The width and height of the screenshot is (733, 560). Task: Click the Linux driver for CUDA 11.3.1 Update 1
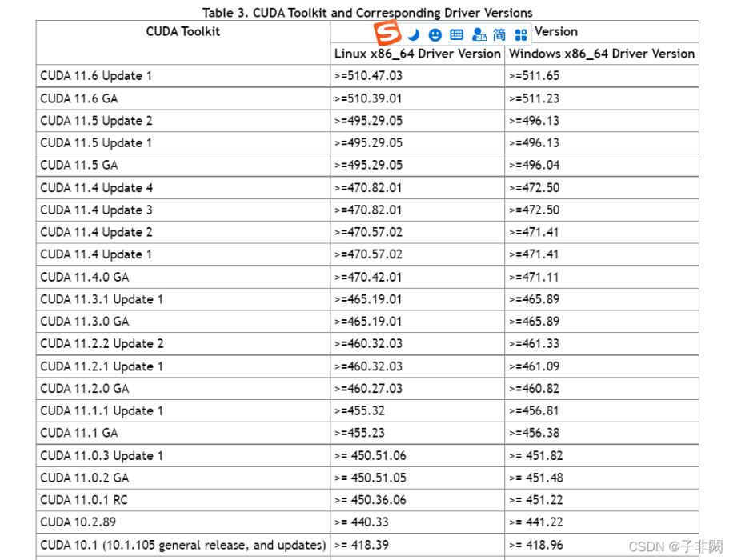pos(417,299)
